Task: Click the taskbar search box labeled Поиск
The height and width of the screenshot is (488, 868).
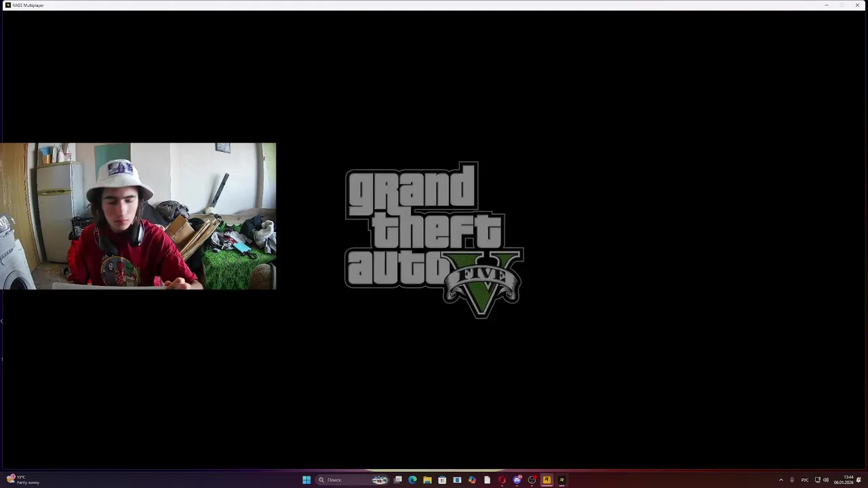Action: [353, 480]
